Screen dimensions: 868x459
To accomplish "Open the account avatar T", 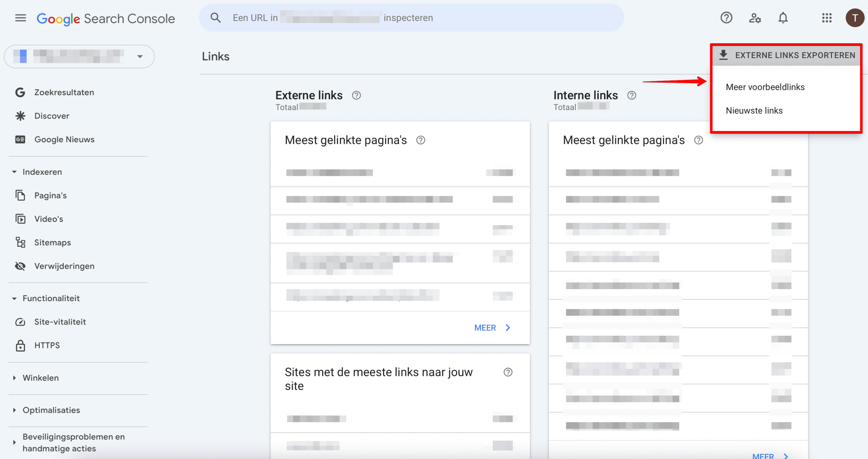I will click(x=855, y=18).
